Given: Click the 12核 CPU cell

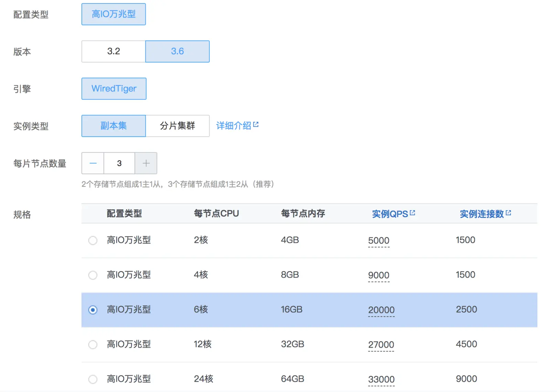Looking at the screenshot, I should click(203, 344).
